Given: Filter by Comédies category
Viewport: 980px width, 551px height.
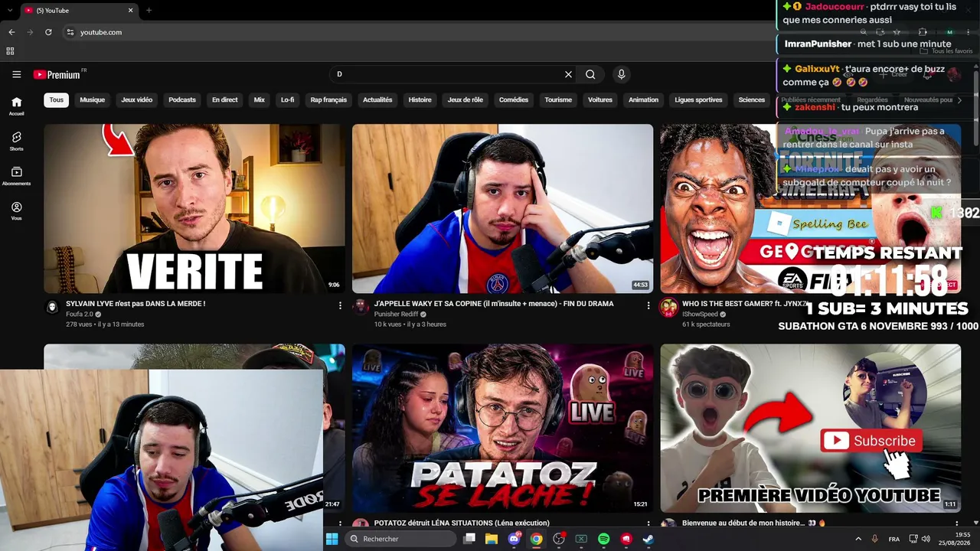Looking at the screenshot, I should click(x=514, y=99).
